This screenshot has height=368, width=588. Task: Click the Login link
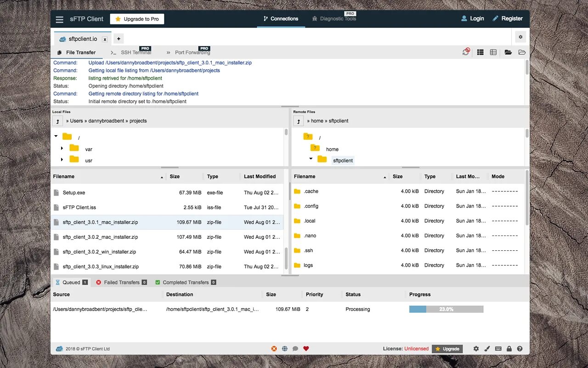473,18
